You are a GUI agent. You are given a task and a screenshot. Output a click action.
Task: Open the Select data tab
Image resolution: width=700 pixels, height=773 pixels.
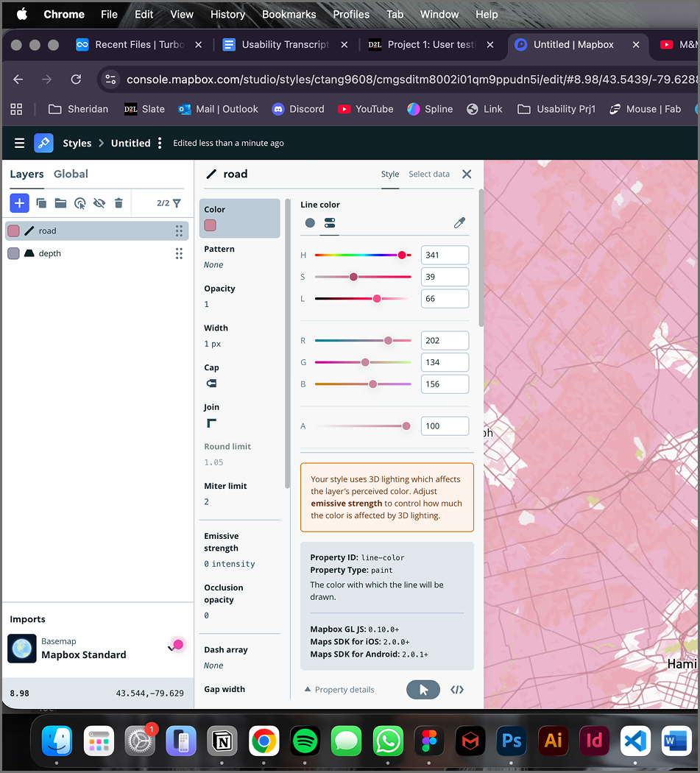(x=429, y=174)
